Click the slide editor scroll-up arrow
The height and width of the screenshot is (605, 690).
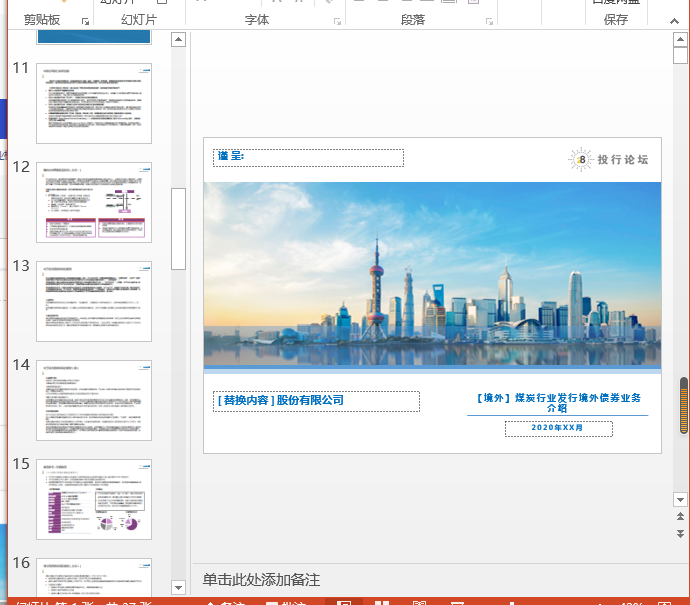tap(680, 40)
